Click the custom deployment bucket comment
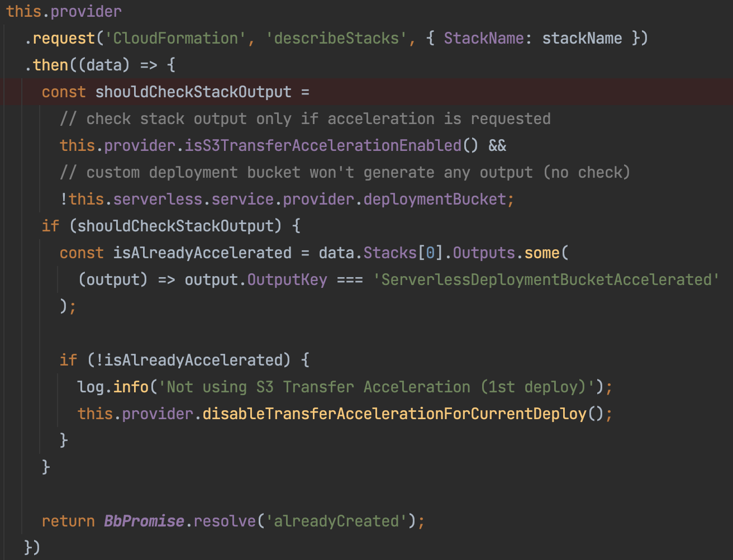The width and height of the screenshot is (733, 560). click(345, 173)
